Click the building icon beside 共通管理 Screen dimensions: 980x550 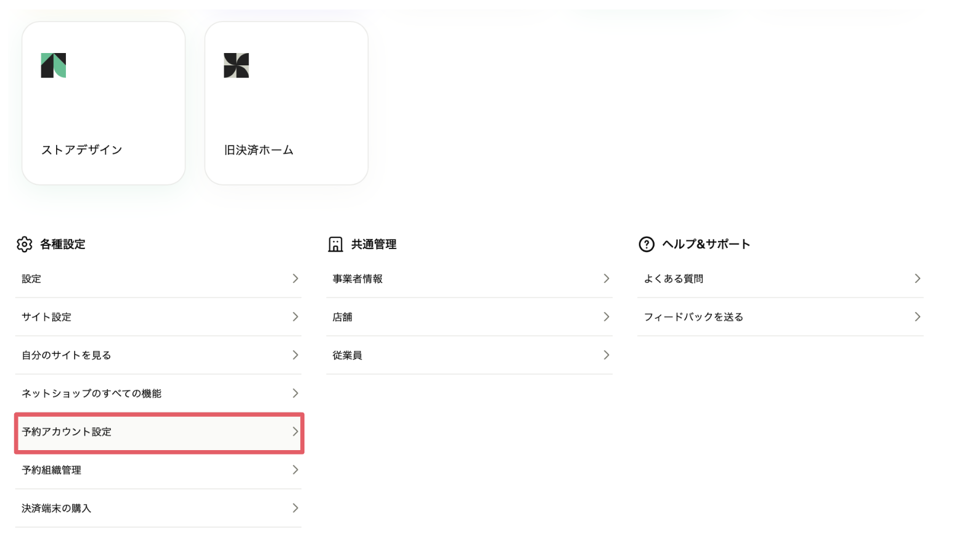335,244
